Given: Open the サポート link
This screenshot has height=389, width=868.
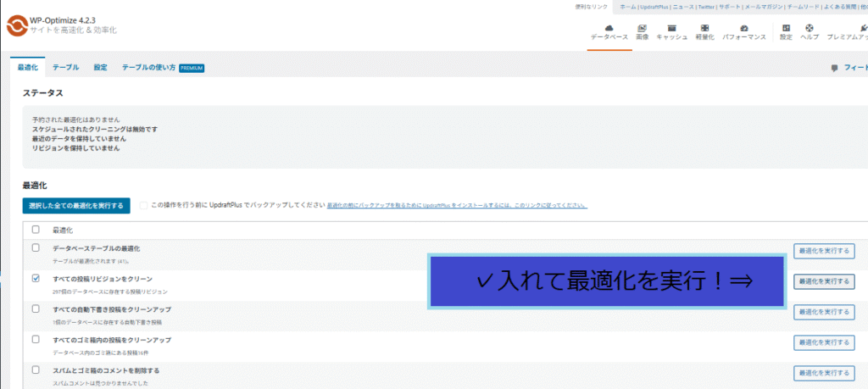Looking at the screenshot, I should 728,7.
